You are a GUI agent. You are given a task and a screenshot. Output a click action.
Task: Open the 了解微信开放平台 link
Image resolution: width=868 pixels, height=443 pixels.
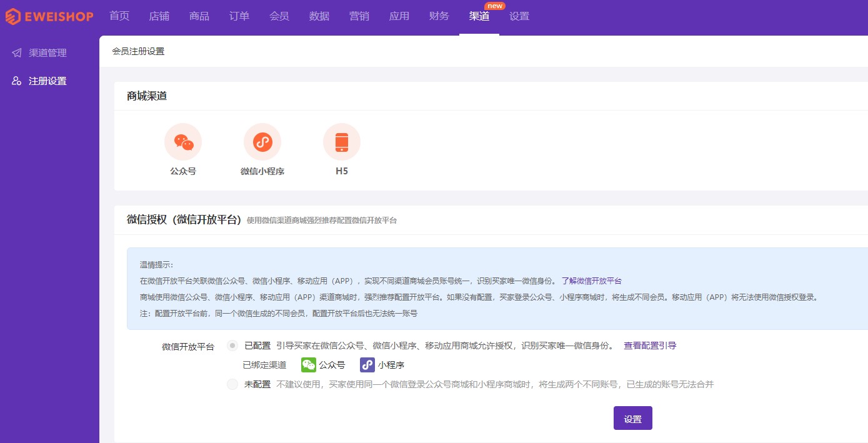coord(591,281)
